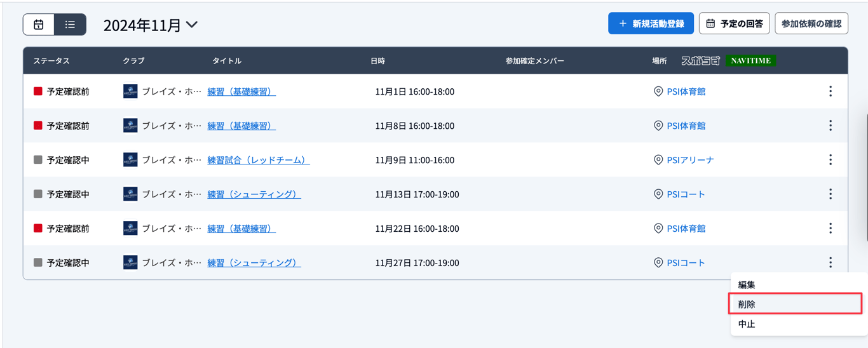Click the NAVITIME logo badge
The height and width of the screenshot is (348, 868).
tap(750, 61)
